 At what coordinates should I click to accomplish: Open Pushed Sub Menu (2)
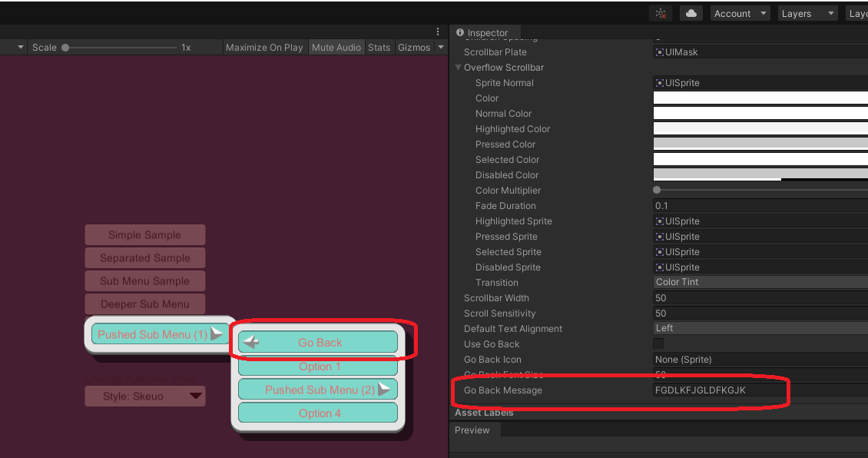(318, 390)
